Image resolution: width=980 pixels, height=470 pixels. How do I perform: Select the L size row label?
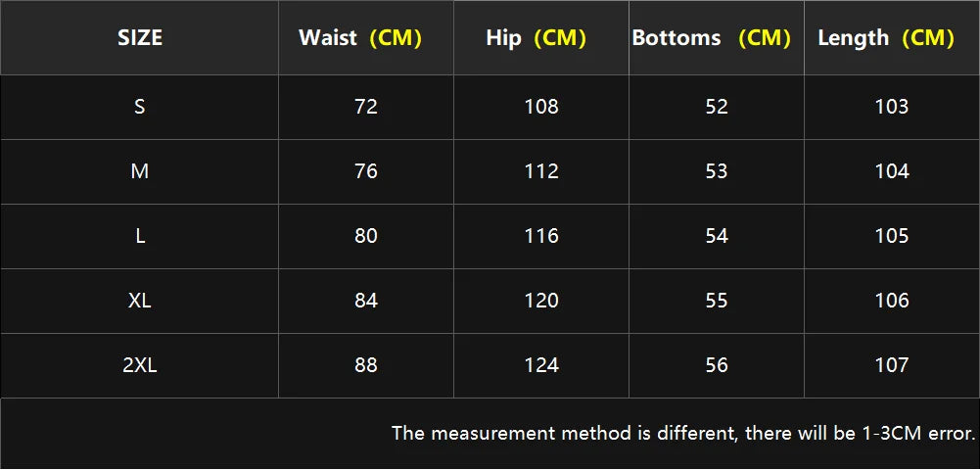click(x=140, y=236)
